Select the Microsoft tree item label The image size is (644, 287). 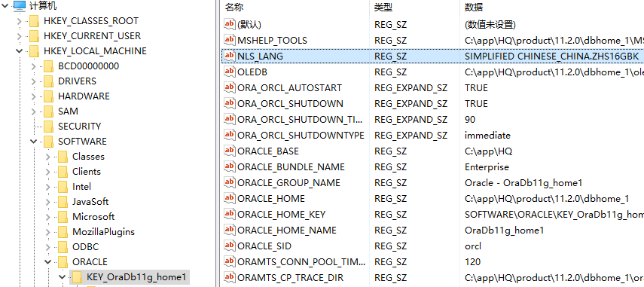tap(93, 216)
